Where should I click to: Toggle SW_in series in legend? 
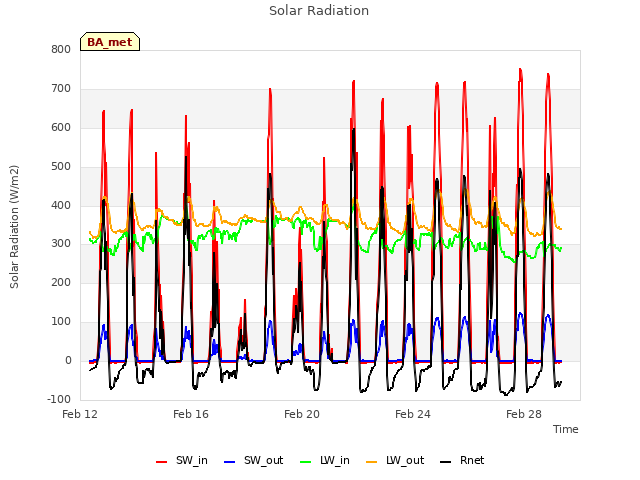coord(182,460)
